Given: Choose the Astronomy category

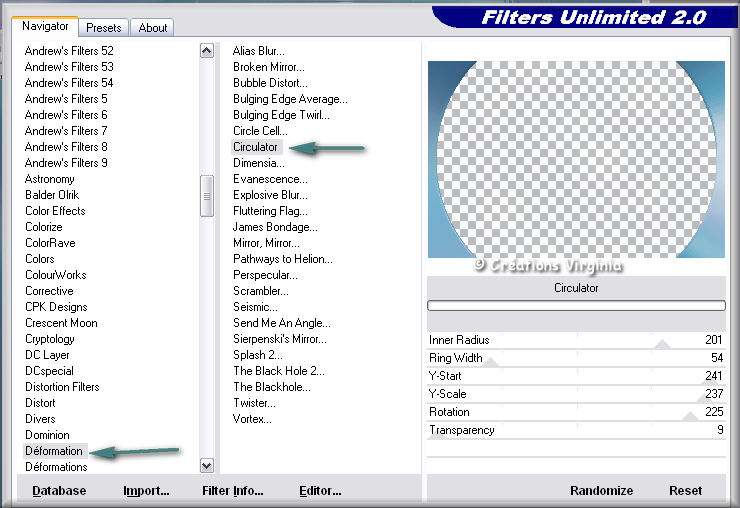Looking at the screenshot, I should (50, 179).
